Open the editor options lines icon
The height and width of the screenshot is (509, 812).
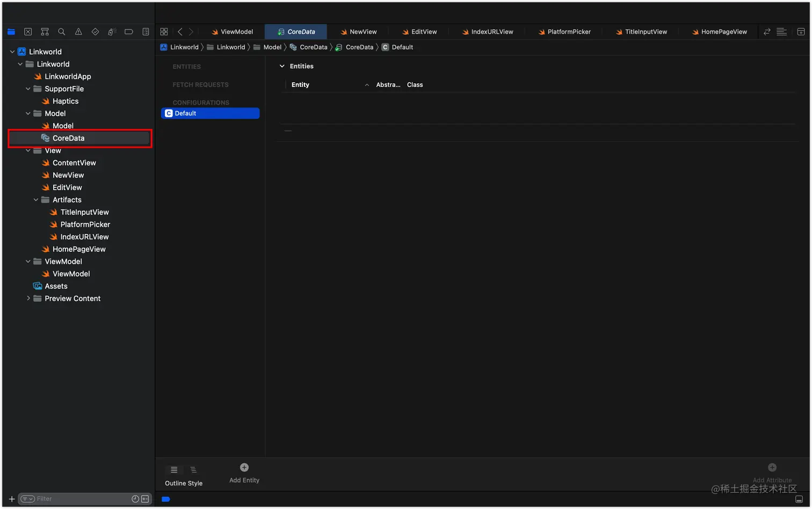point(782,32)
